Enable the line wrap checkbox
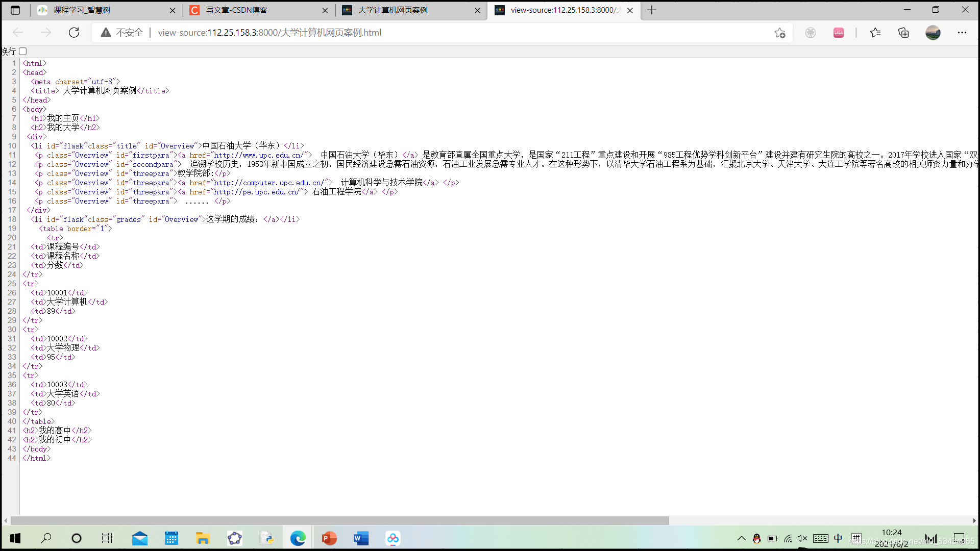980x551 pixels. (23, 52)
